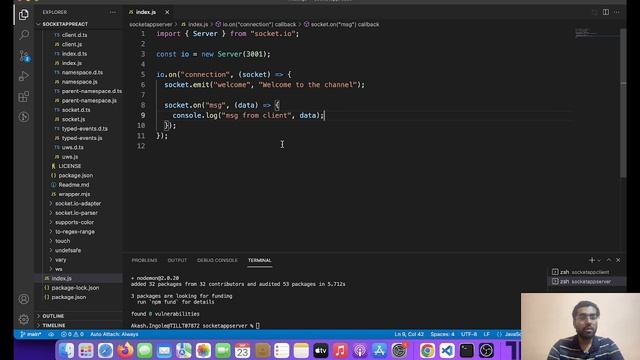Change end of line sequence LF
The height and width of the screenshot is (360, 640).
[487, 334]
